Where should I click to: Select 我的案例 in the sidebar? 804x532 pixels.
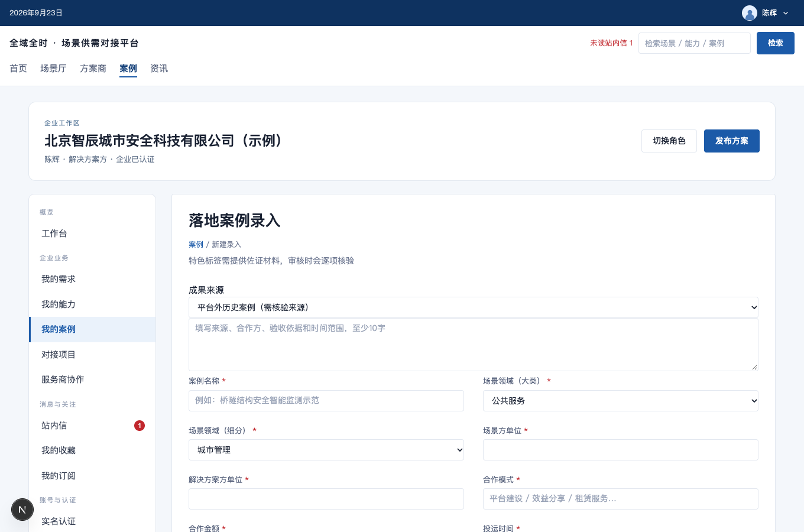[92, 329]
